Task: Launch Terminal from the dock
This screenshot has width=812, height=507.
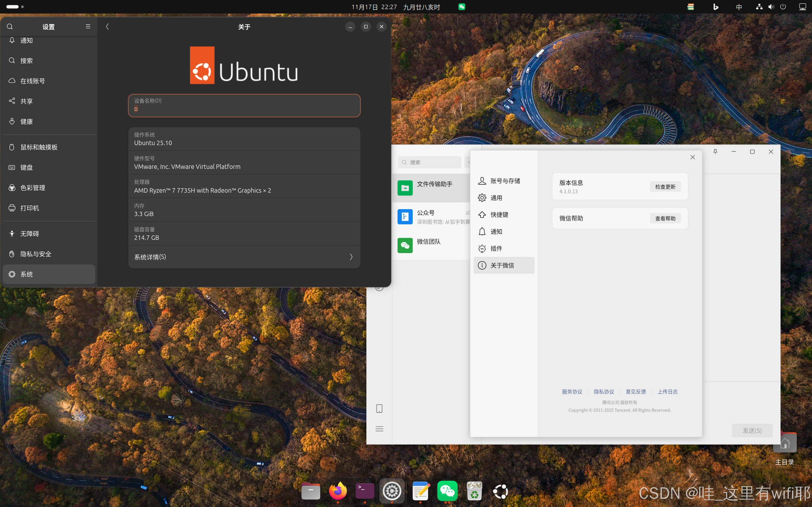Action: [x=365, y=491]
